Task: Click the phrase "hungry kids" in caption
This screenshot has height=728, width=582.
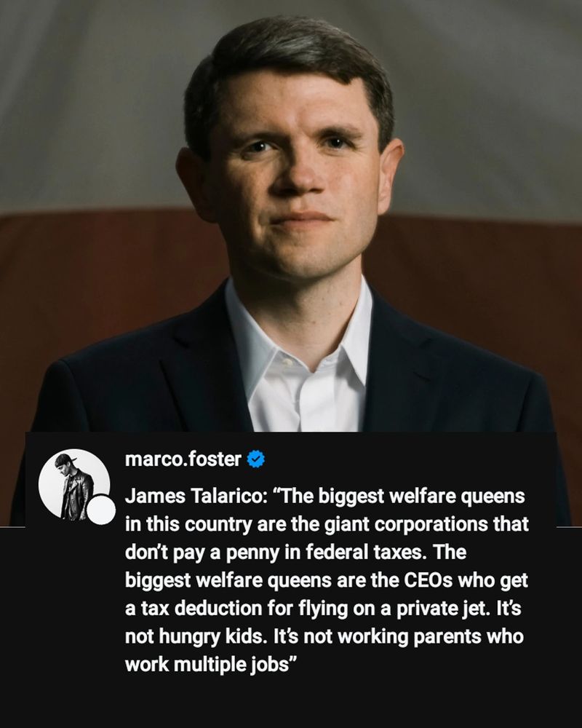Action: 212,637
